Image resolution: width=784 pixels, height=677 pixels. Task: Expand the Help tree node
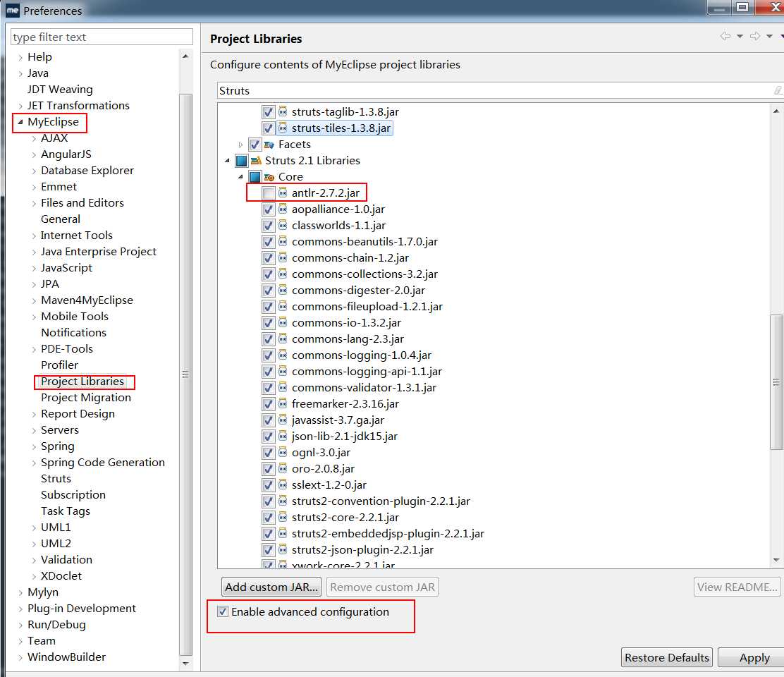(20, 58)
